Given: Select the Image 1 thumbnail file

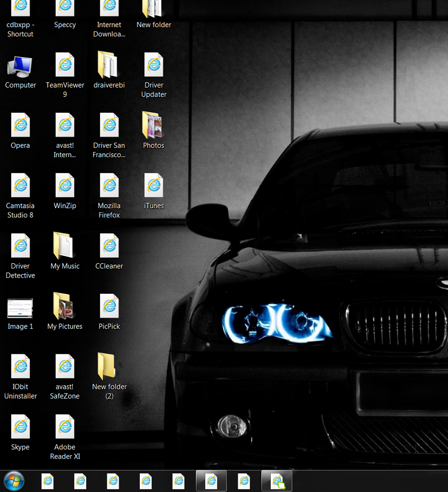Looking at the screenshot, I should pos(20,309).
